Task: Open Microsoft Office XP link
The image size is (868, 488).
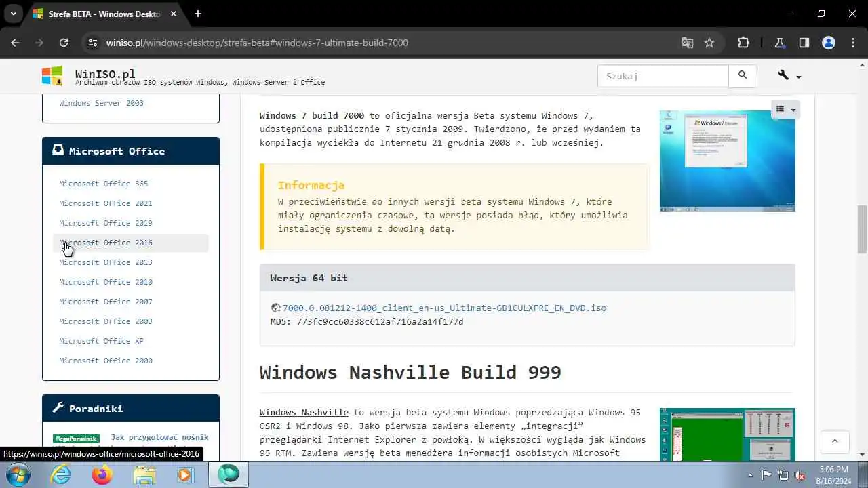Action: 101,341
